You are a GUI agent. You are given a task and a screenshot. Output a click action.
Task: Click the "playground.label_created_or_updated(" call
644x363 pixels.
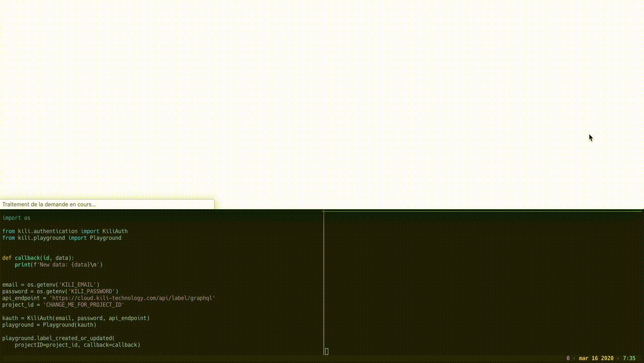58,338
